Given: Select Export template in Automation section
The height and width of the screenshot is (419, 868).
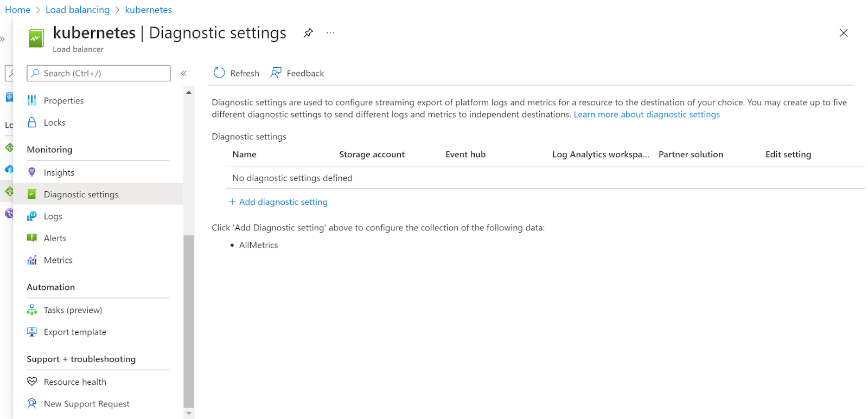Looking at the screenshot, I should (x=75, y=332).
